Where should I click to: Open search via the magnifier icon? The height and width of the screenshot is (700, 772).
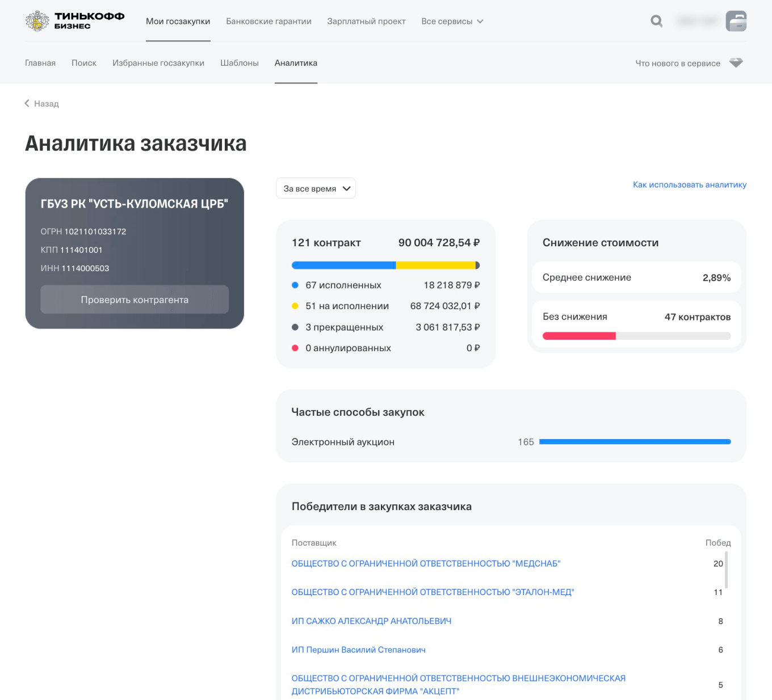pyautogui.click(x=656, y=21)
